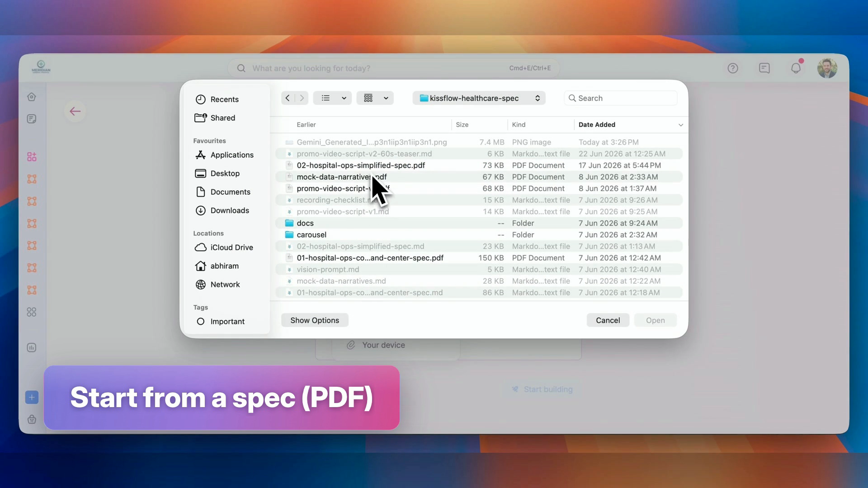Select promo-video-script-v2-60s-teaser.md row
The image size is (868, 488).
click(479, 154)
